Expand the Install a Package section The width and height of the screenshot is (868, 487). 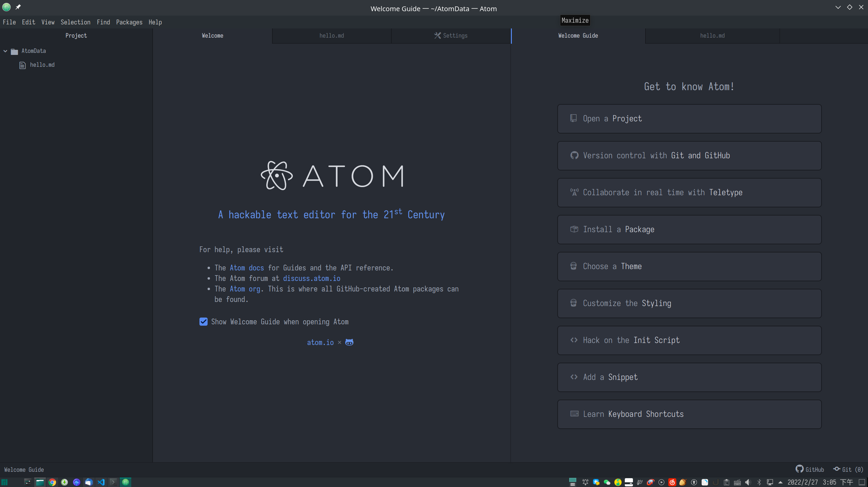[689, 229]
